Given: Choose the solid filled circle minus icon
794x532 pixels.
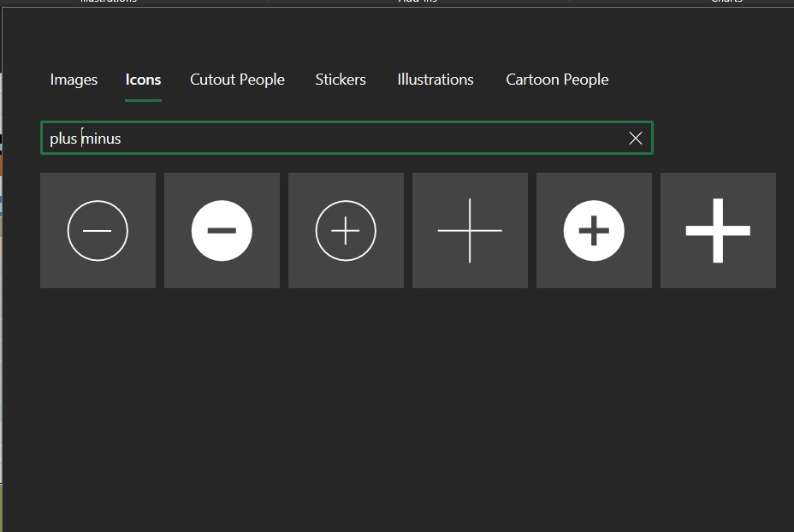Looking at the screenshot, I should (x=222, y=230).
